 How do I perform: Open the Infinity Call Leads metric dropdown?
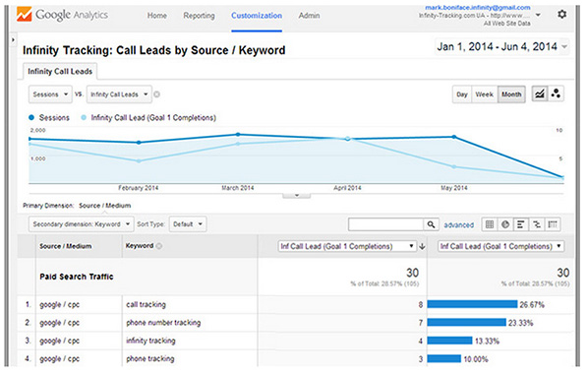click(x=119, y=94)
